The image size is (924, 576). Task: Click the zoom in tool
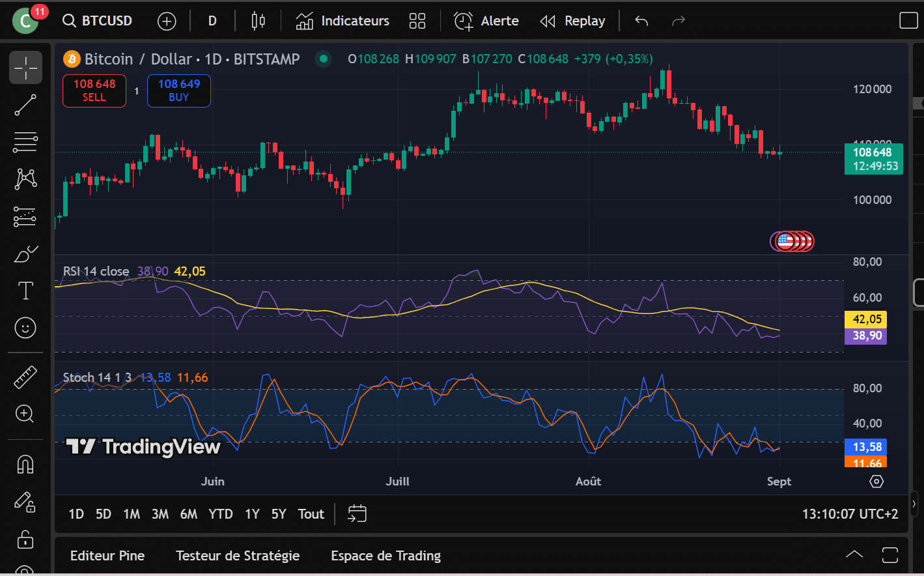(x=25, y=414)
